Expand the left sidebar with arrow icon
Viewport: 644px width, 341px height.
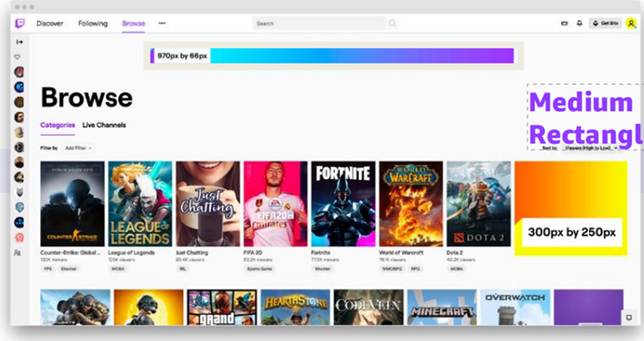pyautogui.click(x=20, y=42)
